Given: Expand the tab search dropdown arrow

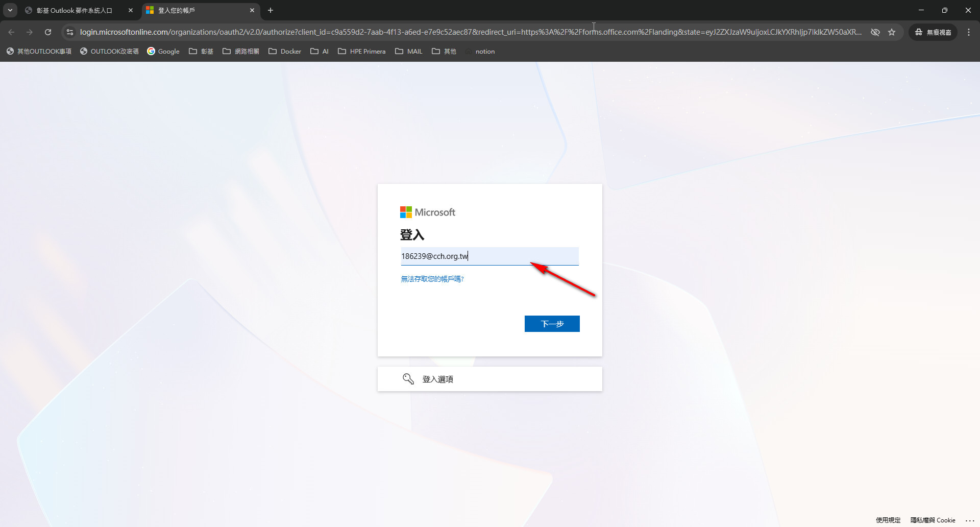Looking at the screenshot, I should (10, 10).
